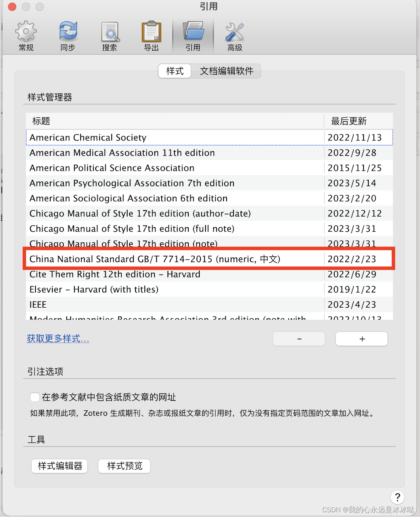
Task: Add a new style with plus button
Action: click(x=362, y=339)
